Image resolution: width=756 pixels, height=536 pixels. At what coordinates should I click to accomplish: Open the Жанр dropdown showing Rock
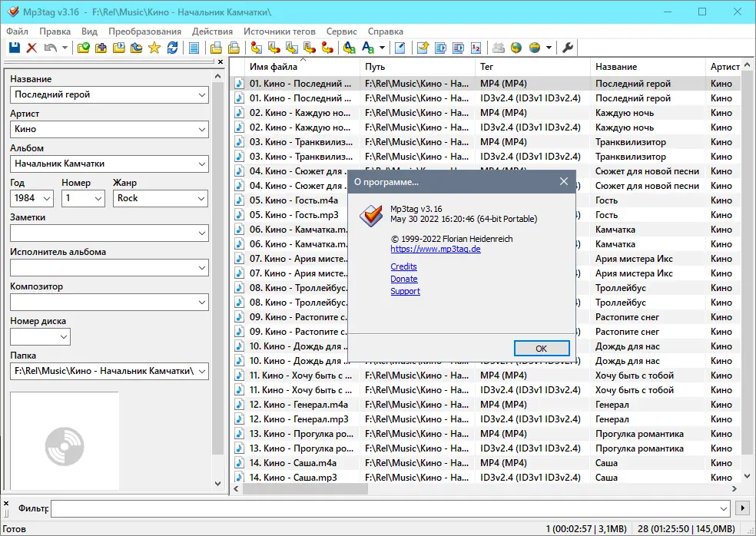(x=201, y=199)
